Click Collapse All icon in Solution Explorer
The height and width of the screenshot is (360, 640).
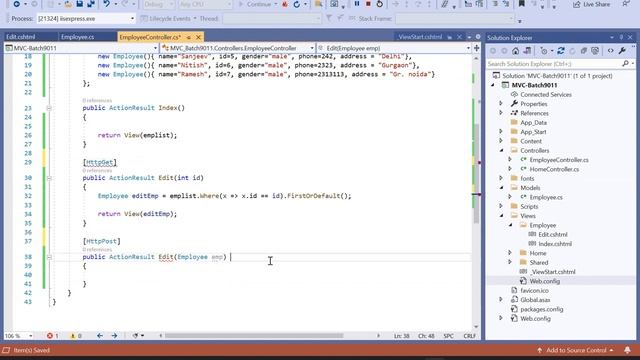584,51
